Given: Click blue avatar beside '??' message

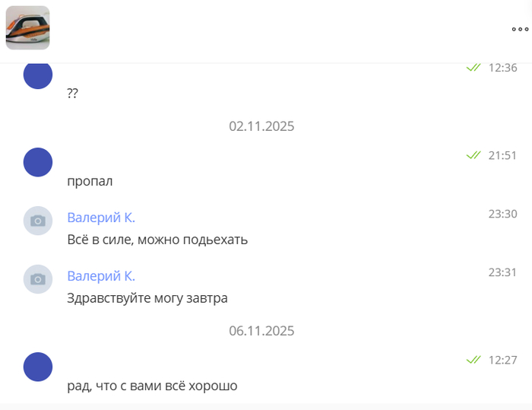Looking at the screenshot, I should tap(38, 75).
